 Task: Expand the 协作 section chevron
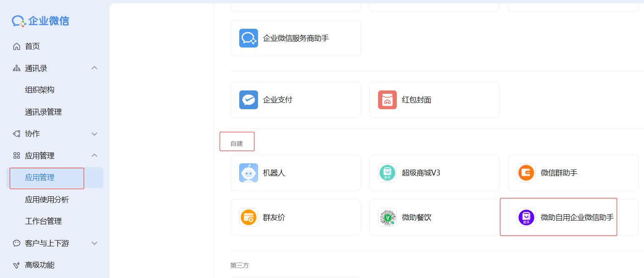point(95,134)
